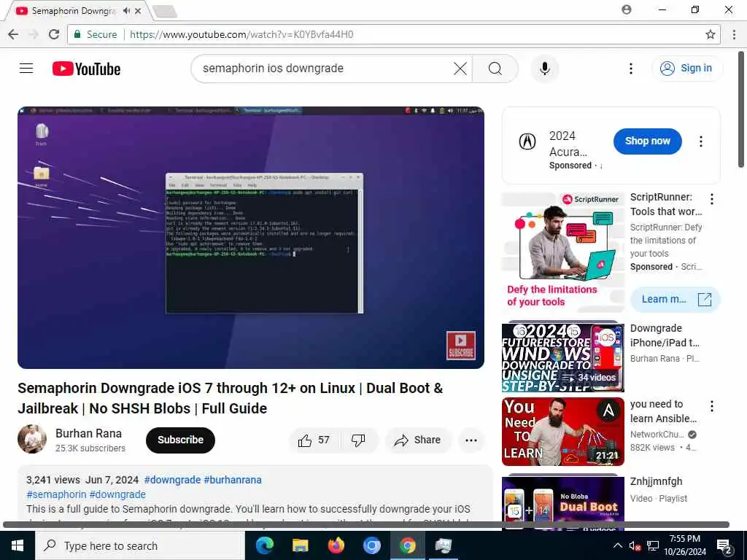Open the taskbar clock showing 7:55 PM

pyautogui.click(x=684, y=545)
